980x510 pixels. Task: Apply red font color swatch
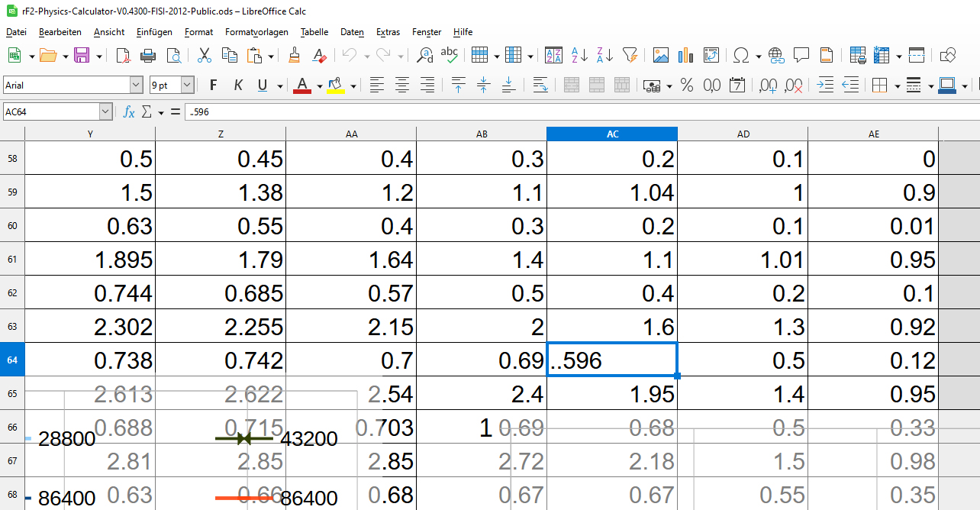[x=302, y=85]
